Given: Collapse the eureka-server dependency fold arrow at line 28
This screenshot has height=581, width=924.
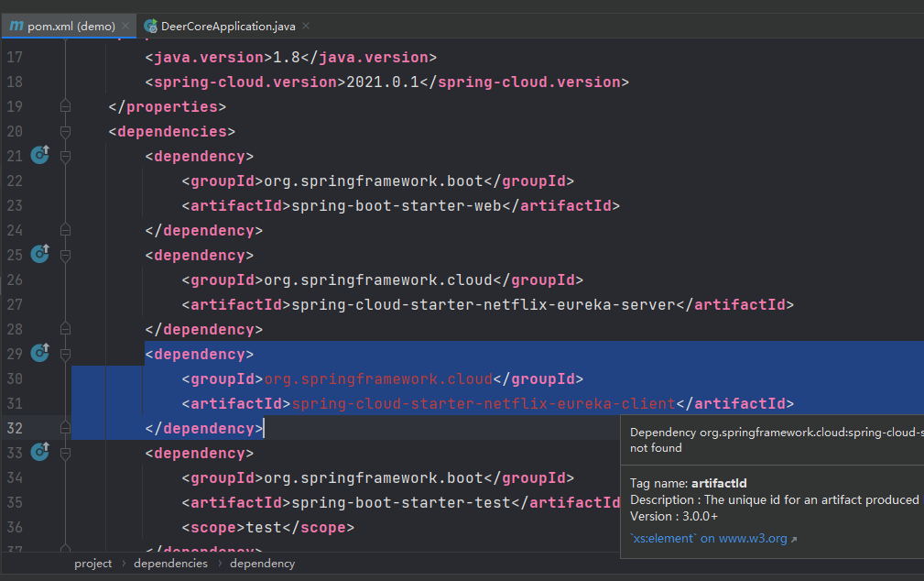Looking at the screenshot, I should coord(64,327).
